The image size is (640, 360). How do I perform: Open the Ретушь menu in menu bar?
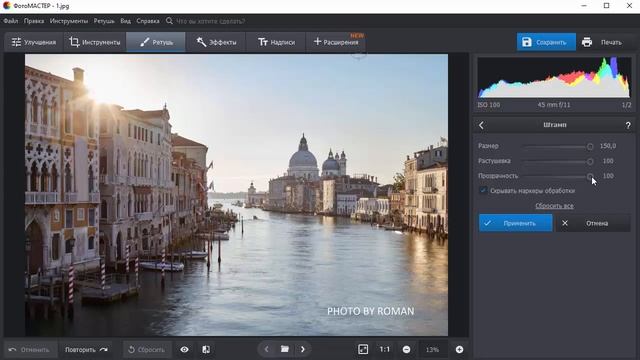[104, 21]
